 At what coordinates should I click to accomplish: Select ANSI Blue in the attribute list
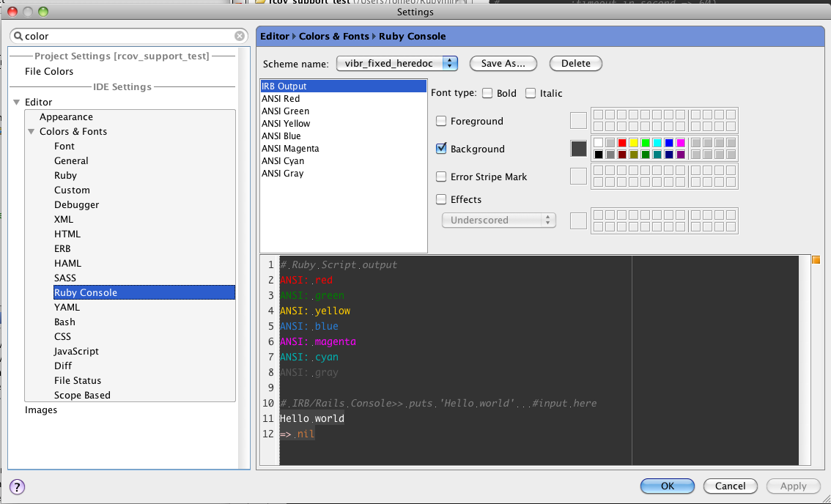[344, 136]
